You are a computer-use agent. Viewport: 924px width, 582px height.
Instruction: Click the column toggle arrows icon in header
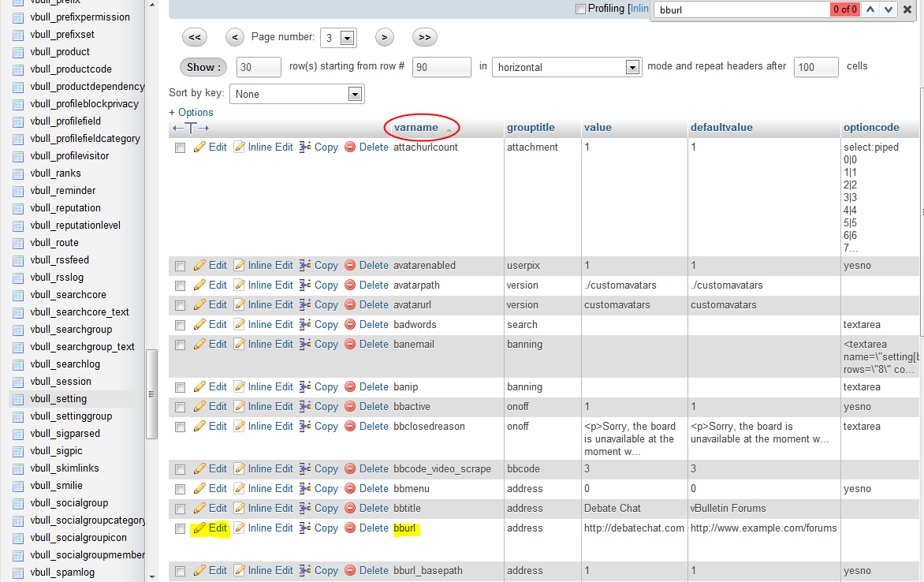click(x=190, y=128)
